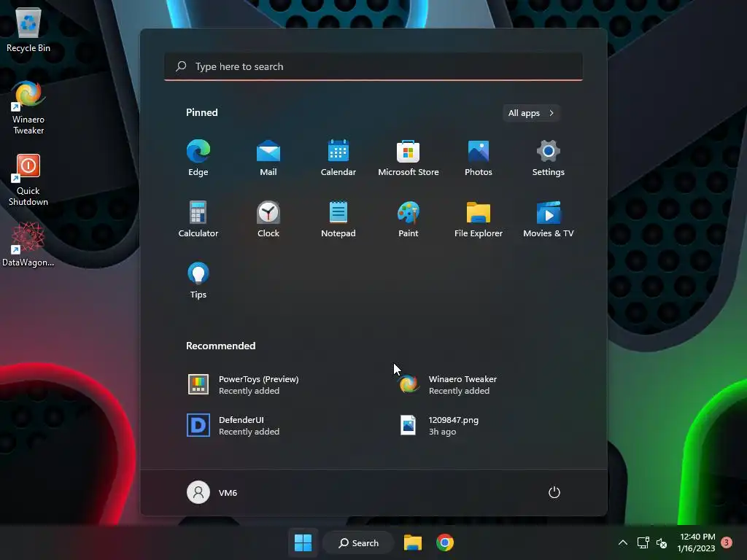The width and height of the screenshot is (747, 560).
Task: Launch Google Chrome from the taskbar
Action: tap(445, 542)
